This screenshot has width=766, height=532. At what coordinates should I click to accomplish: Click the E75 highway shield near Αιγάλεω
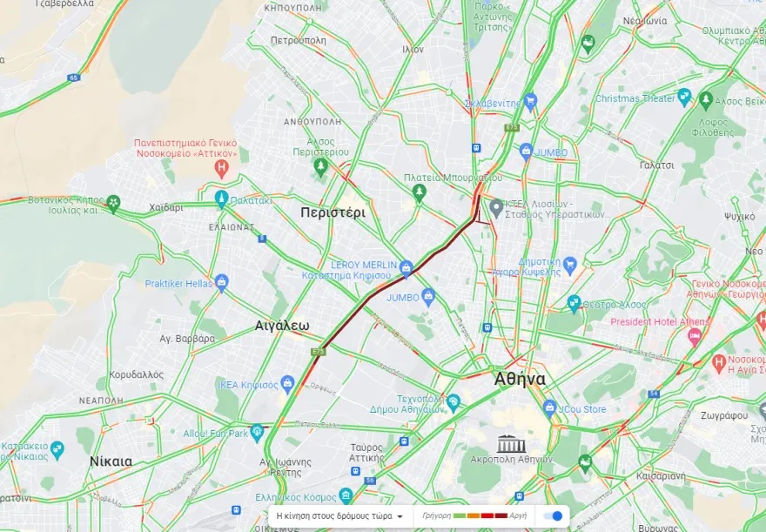pos(318,351)
